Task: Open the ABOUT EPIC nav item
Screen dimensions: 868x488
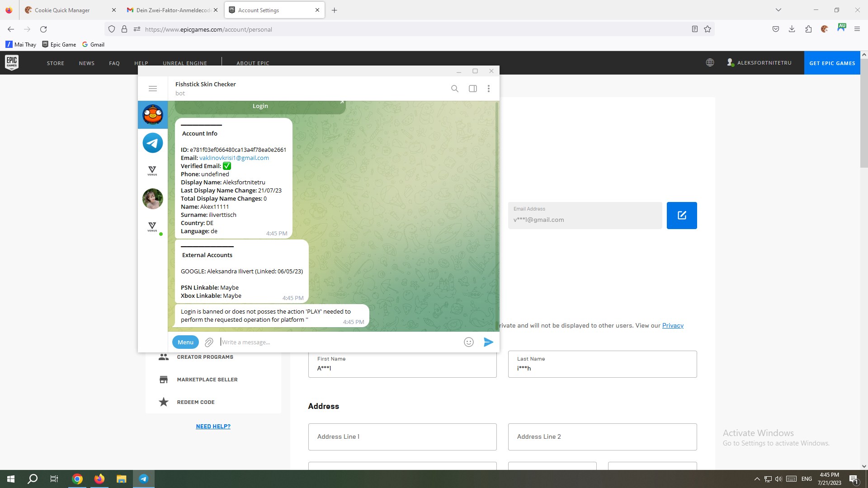Action: pyautogui.click(x=253, y=63)
